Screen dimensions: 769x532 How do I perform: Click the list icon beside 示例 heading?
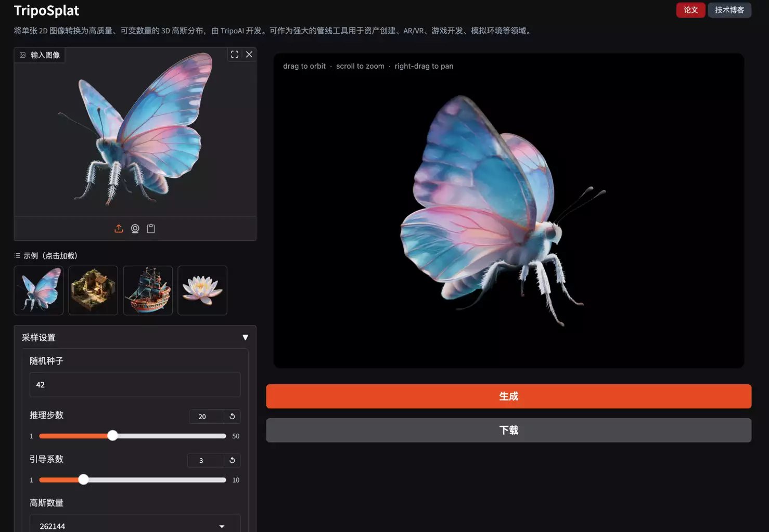click(x=17, y=256)
